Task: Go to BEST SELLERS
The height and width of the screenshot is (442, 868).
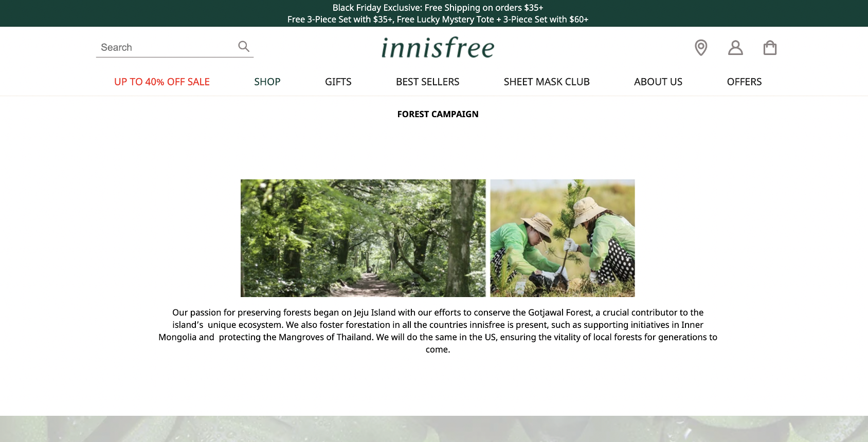Action: (x=428, y=82)
